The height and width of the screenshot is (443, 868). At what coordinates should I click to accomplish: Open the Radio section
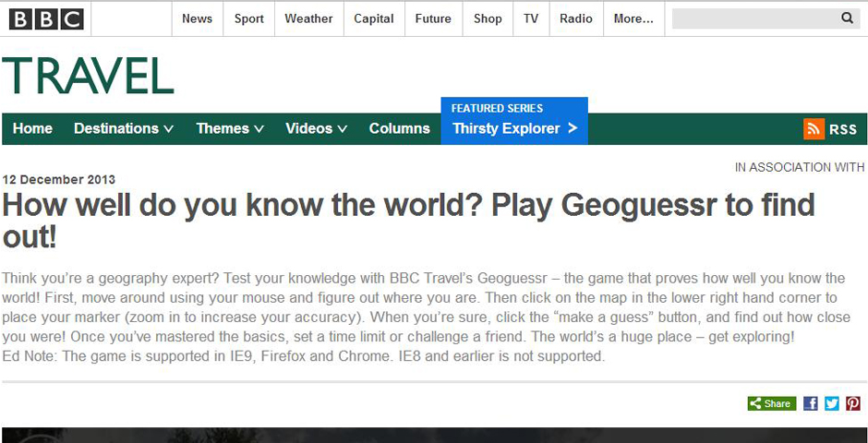[575, 18]
